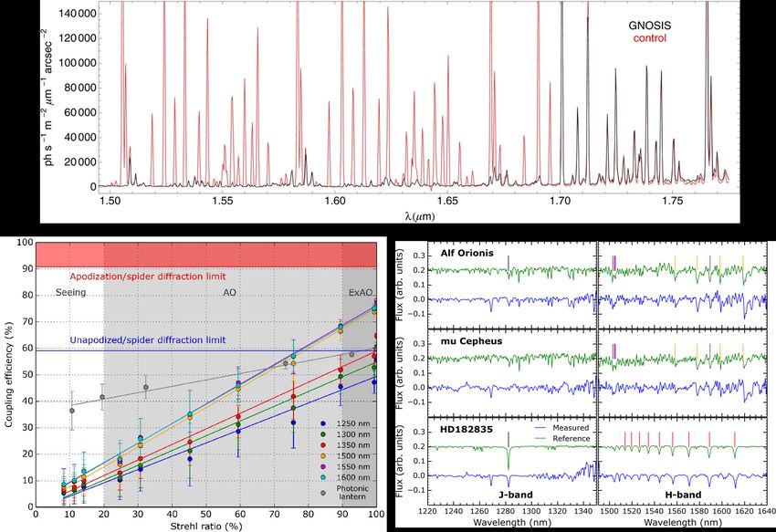This screenshot has height=532, width=776.
Task: Select the 1250 nm blue legend marker
Action: (x=323, y=423)
